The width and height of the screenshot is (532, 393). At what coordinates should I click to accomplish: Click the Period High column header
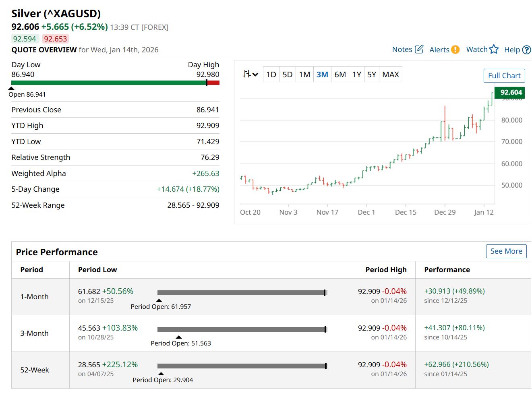click(386, 270)
